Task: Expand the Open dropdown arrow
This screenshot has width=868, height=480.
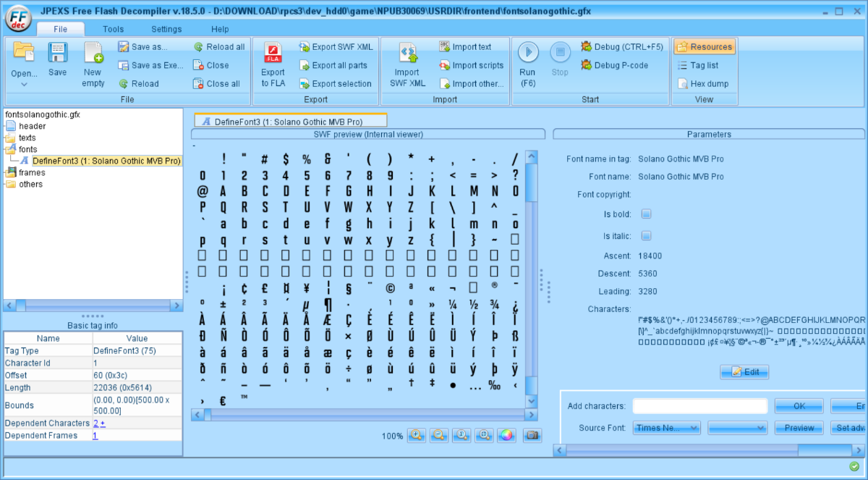Action: pos(24,84)
